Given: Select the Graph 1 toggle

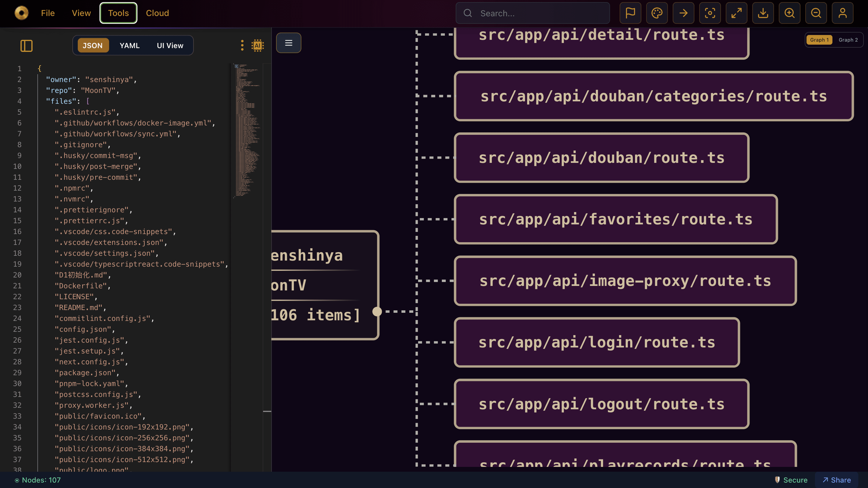Looking at the screenshot, I should pyautogui.click(x=819, y=40).
